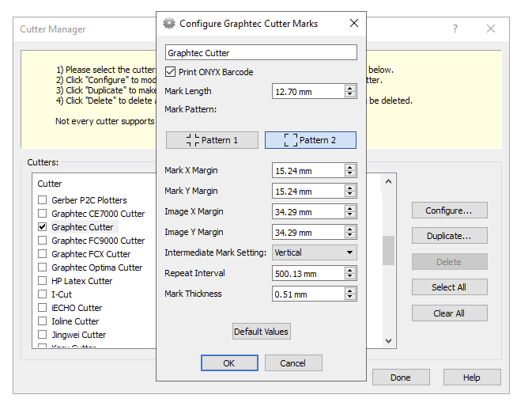Click the Mark Y Margin value field

pyautogui.click(x=308, y=192)
